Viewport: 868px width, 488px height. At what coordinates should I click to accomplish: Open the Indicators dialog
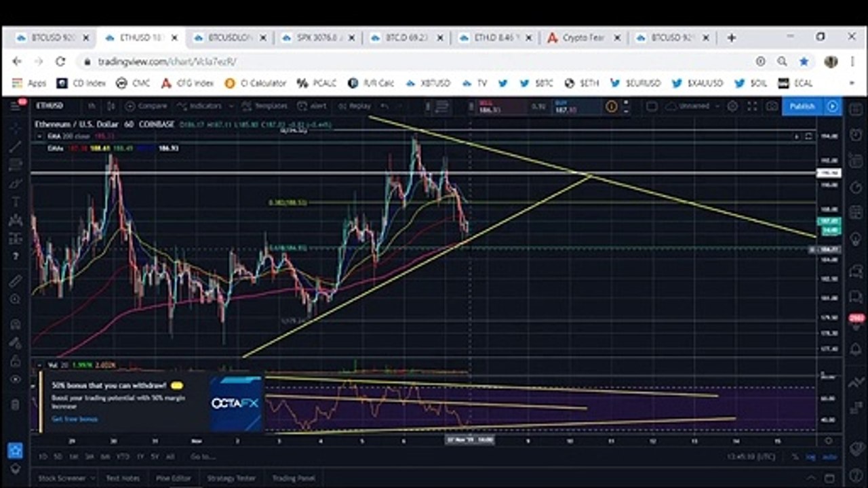199,106
